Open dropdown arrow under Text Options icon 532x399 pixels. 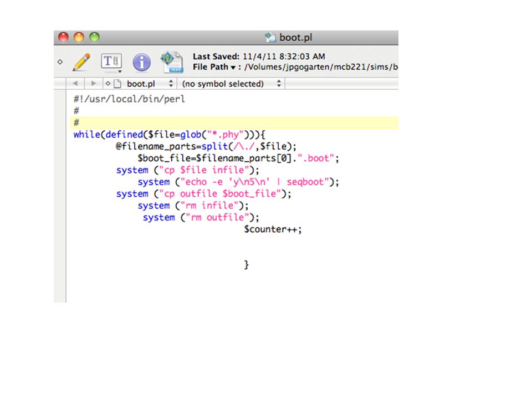[120, 71]
